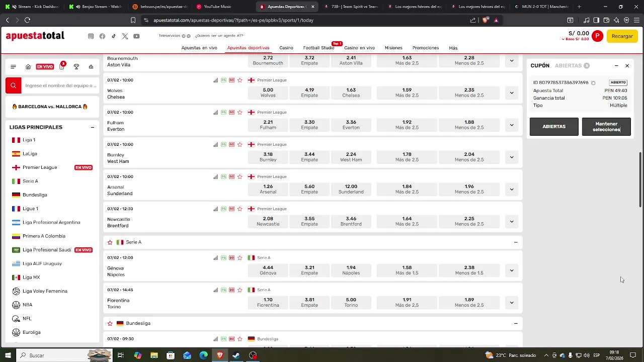Collapse the Serie A section
The height and width of the screenshot is (362, 644).
tap(516, 242)
